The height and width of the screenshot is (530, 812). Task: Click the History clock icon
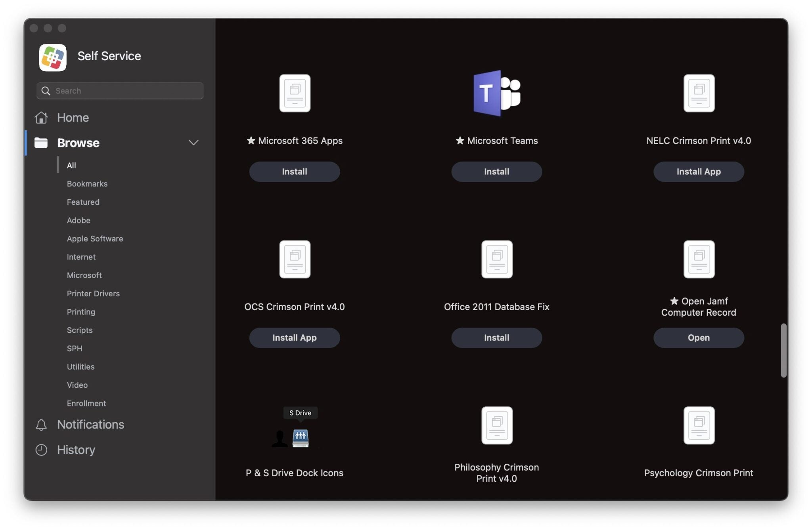41,450
